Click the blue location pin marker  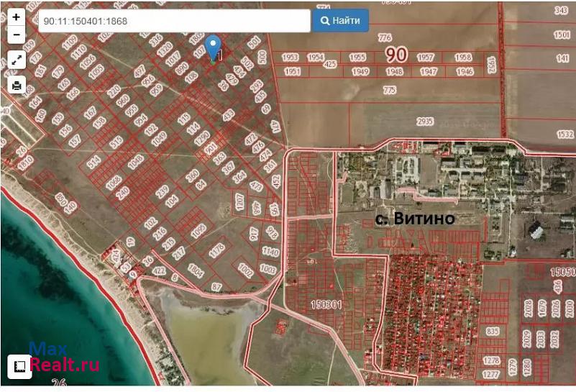point(213,47)
